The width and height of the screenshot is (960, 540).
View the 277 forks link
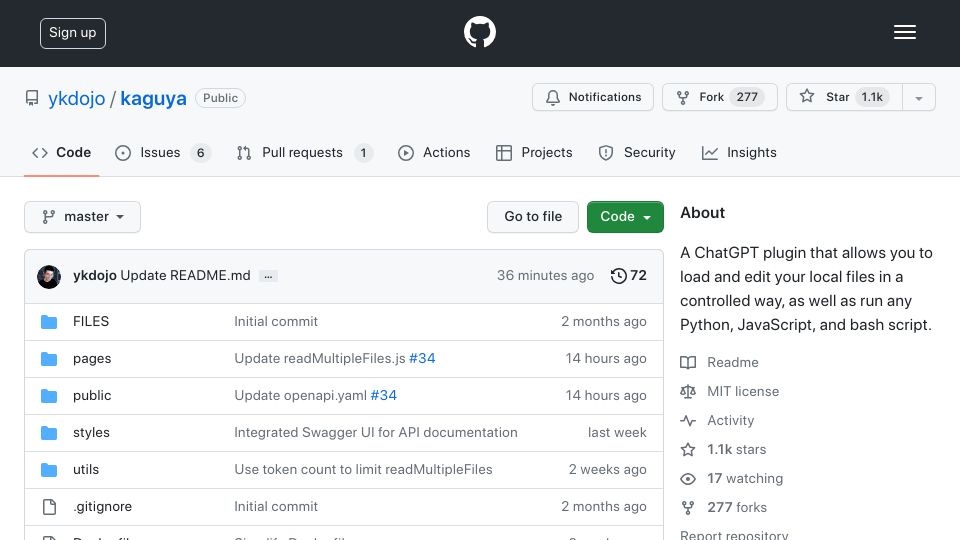[724, 508]
